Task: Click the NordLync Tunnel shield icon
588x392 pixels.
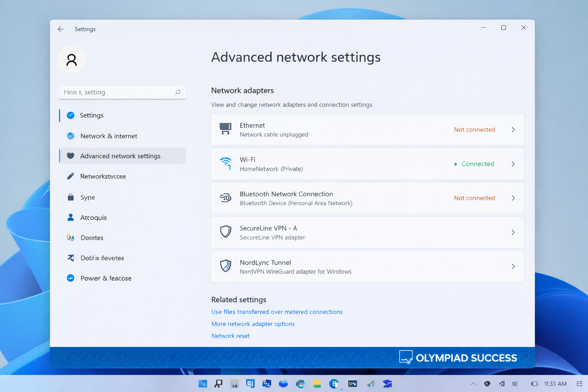Action: click(x=225, y=266)
